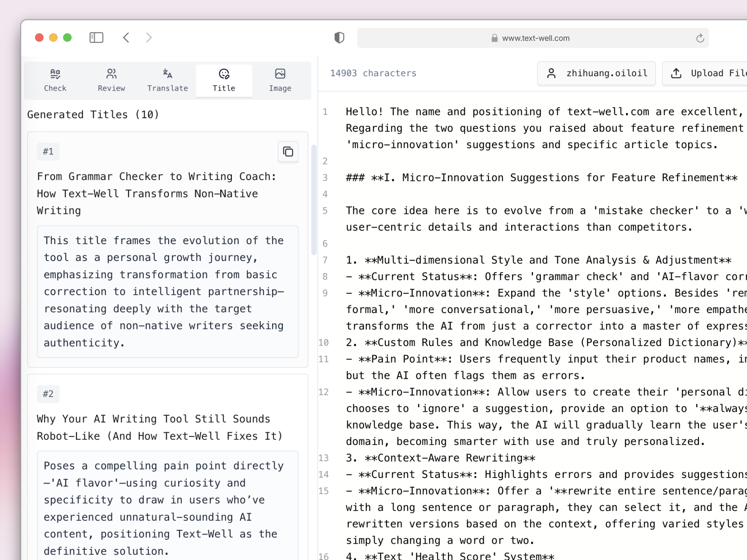Image resolution: width=747 pixels, height=560 pixels.
Task: Click the www.text-well.com address bar
Action: coord(533,38)
